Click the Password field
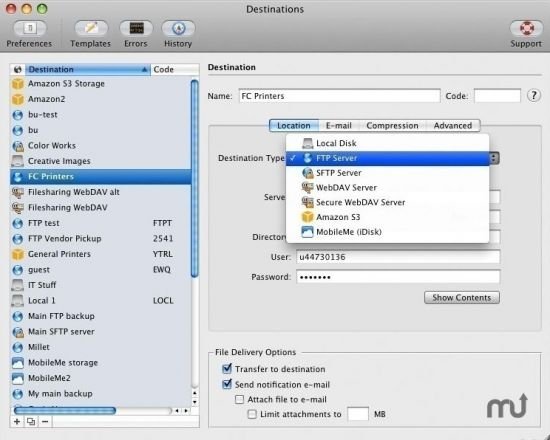 pos(398,277)
